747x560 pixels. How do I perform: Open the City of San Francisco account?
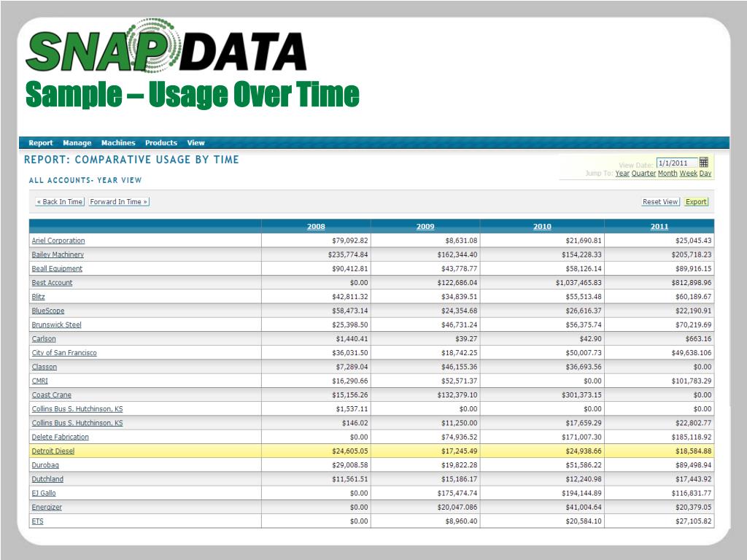coord(64,353)
